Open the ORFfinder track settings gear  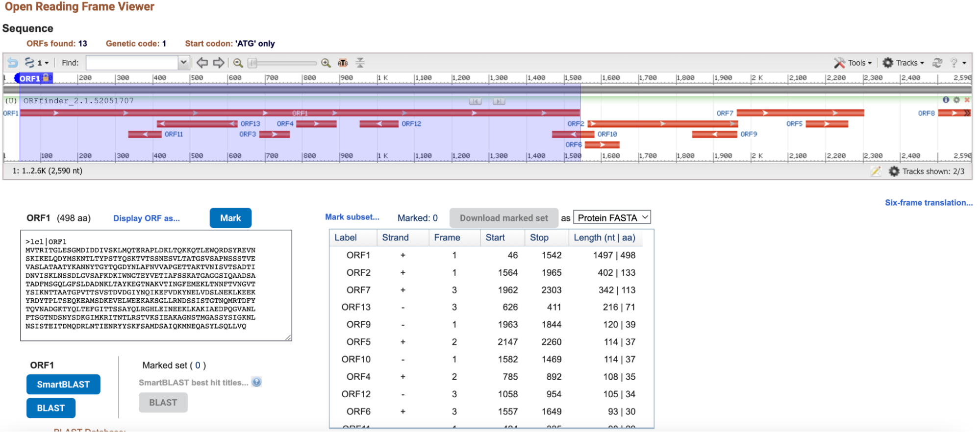956,100
